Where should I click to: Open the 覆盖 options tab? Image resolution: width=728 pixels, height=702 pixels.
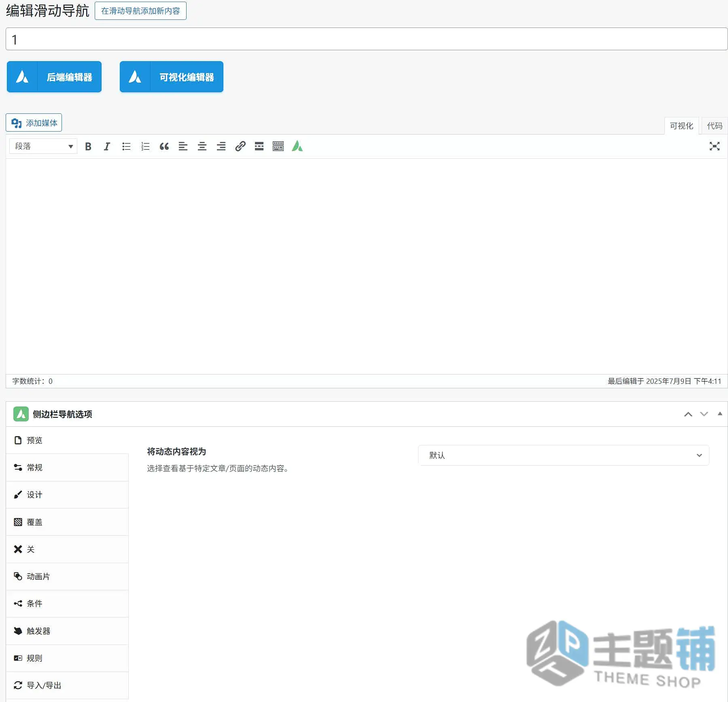[67, 522]
